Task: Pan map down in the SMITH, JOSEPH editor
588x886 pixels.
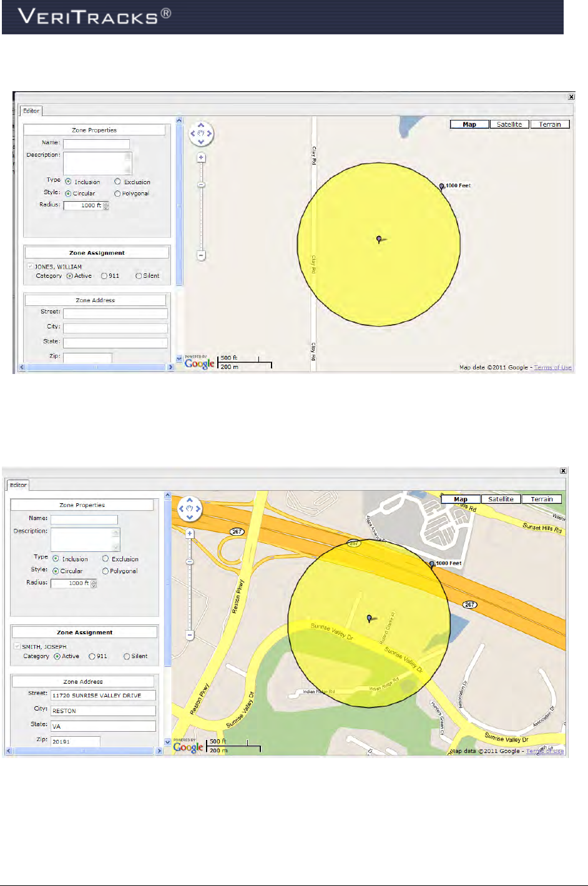Action: (190, 517)
